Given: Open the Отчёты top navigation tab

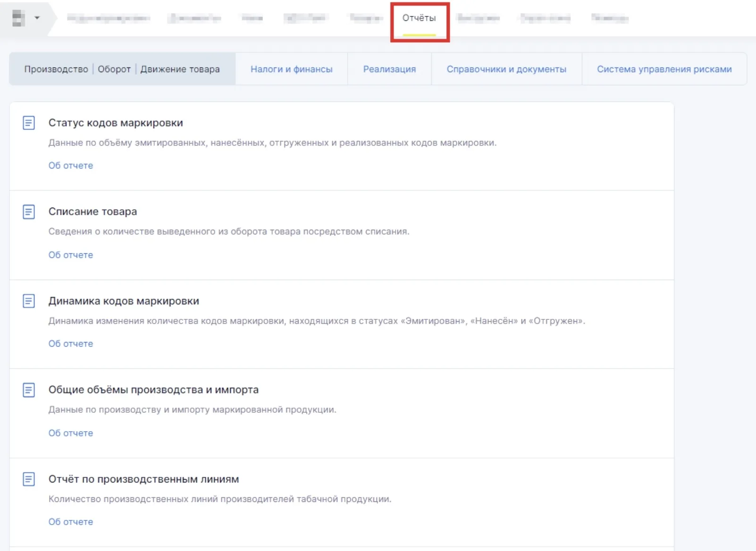Looking at the screenshot, I should (x=419, y=18).
